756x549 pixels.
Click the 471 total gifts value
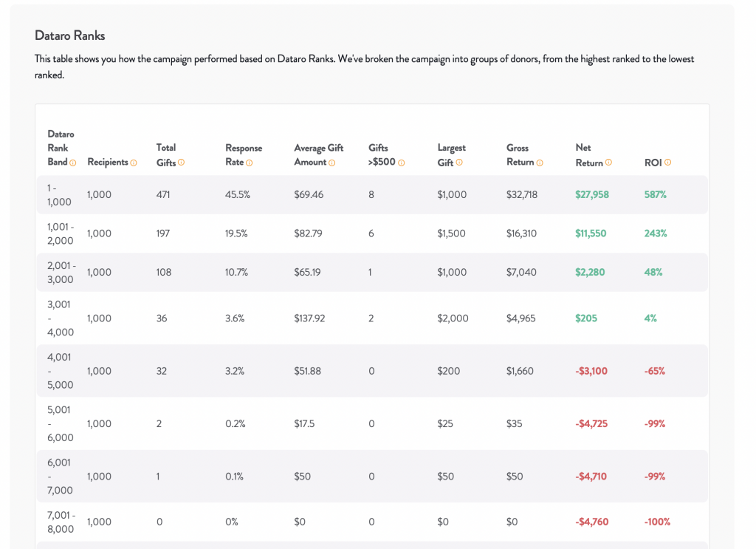tap(163, 195)
